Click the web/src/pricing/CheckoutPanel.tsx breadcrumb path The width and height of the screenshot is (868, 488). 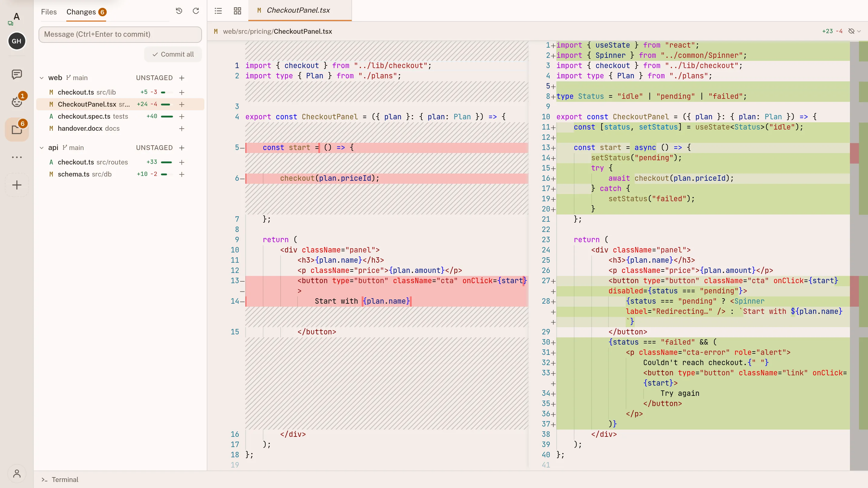277,31
